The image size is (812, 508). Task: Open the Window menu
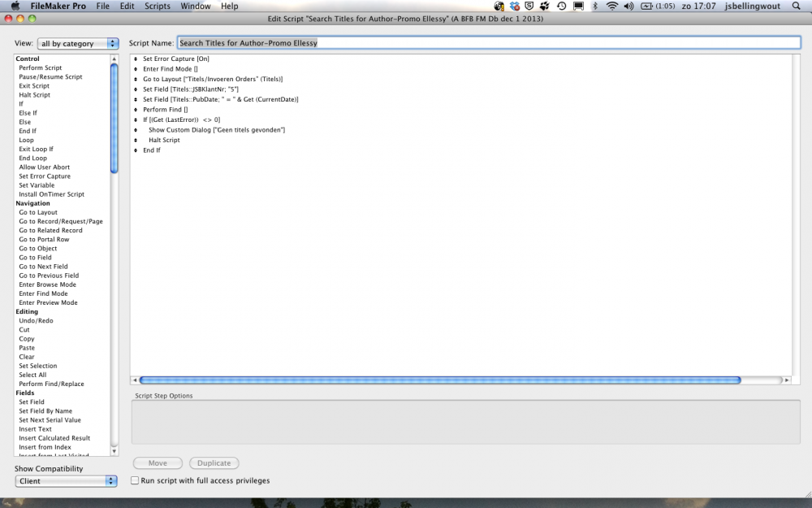pyautogui.click(x=195, y=7)
